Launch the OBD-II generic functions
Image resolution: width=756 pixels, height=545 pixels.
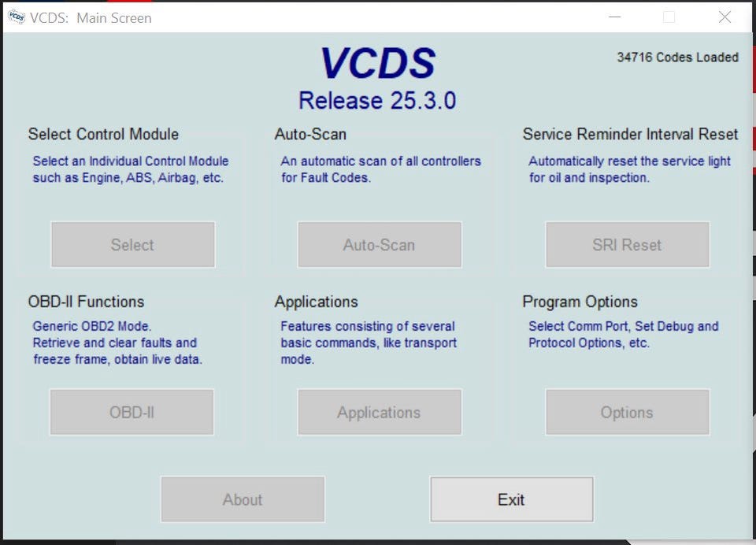pyautogui.click(x=132, y=413)
